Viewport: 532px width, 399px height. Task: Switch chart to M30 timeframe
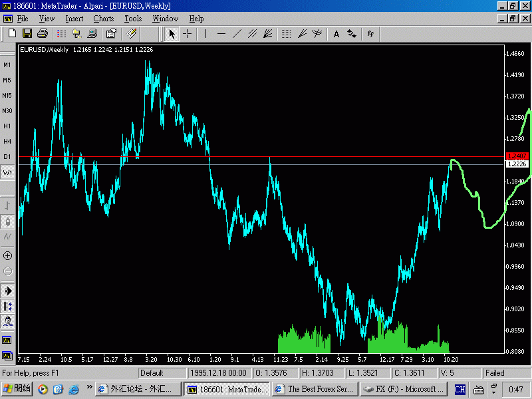7,110
